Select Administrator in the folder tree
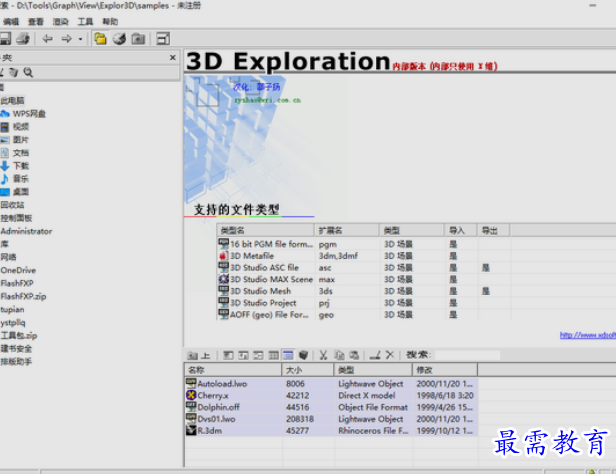 coord(26,231)
